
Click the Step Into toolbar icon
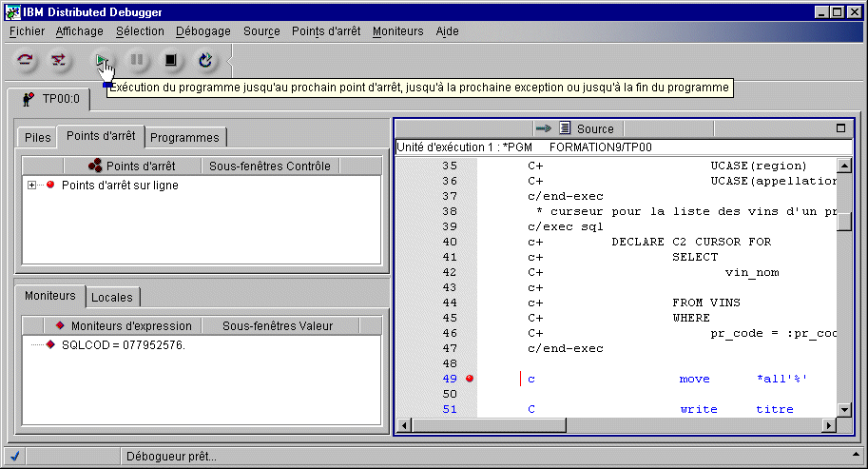point(59,61)
